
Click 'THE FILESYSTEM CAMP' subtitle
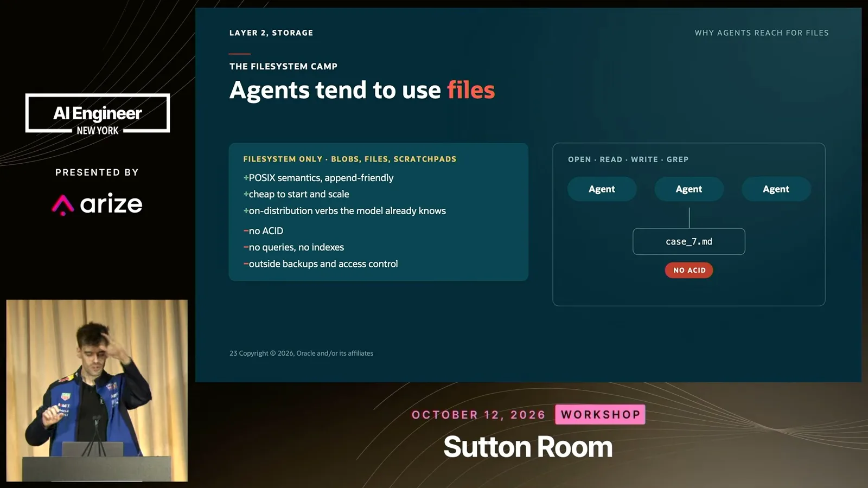click(283, 67)
